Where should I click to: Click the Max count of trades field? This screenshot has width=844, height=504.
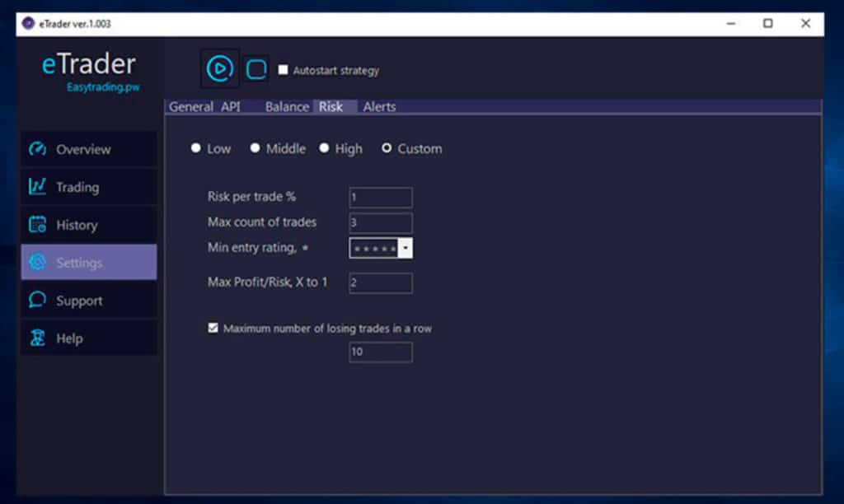[380, 222]
